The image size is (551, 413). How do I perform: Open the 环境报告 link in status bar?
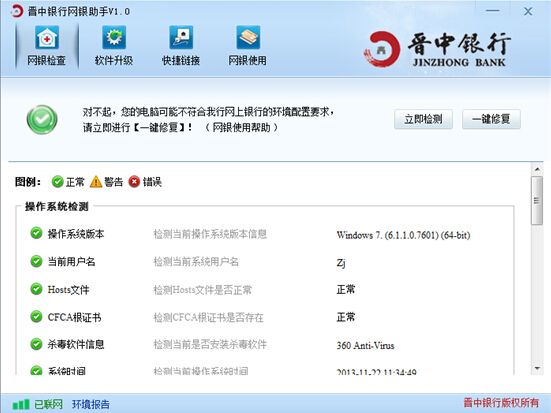(x=91, y=404)
